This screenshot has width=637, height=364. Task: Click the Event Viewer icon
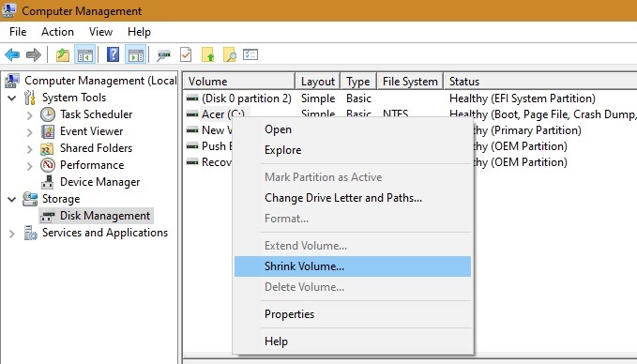point(48,131)
